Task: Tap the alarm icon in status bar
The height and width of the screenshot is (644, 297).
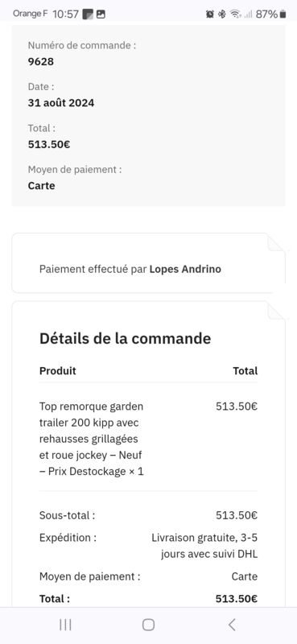Action: click(210, 14)
